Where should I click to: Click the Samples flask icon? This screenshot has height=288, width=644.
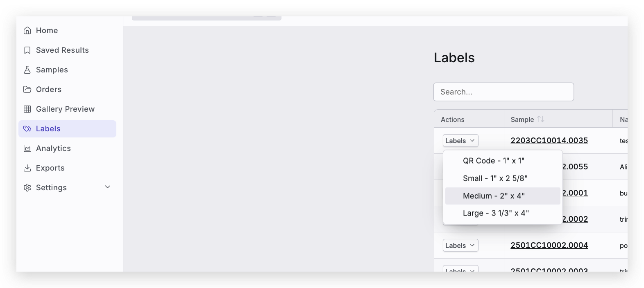pos(27,70)
